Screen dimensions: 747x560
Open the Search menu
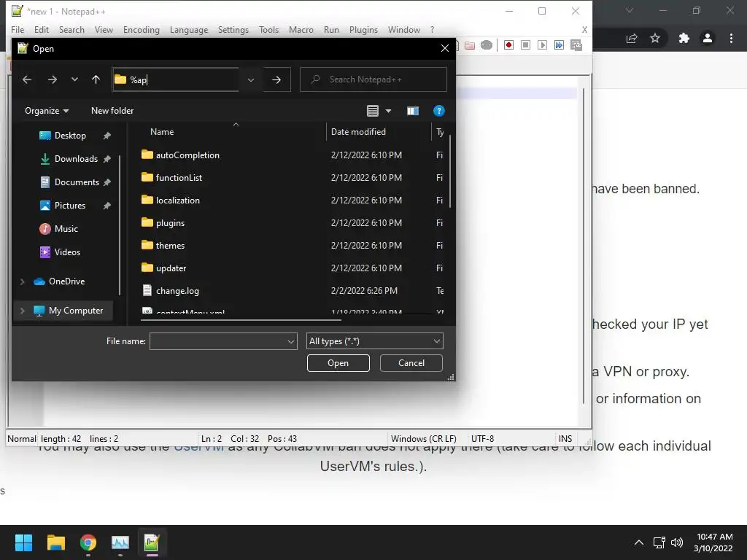click(71, 29)
